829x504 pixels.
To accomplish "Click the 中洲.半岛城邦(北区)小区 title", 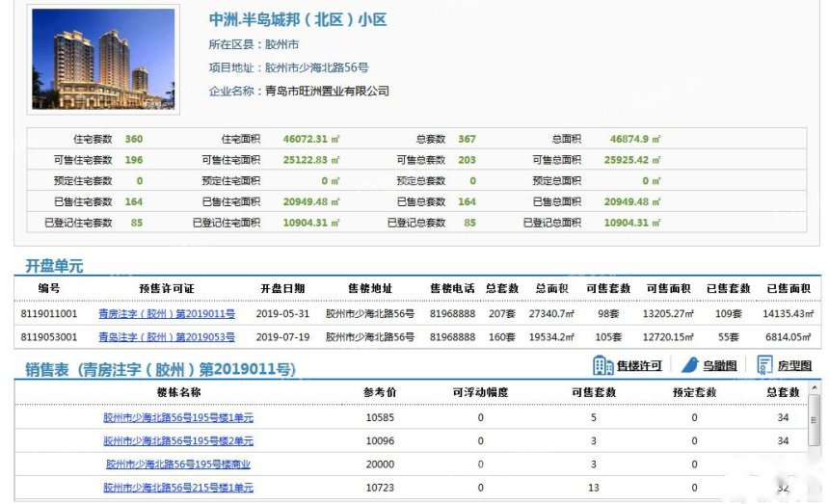I will 297,20.
